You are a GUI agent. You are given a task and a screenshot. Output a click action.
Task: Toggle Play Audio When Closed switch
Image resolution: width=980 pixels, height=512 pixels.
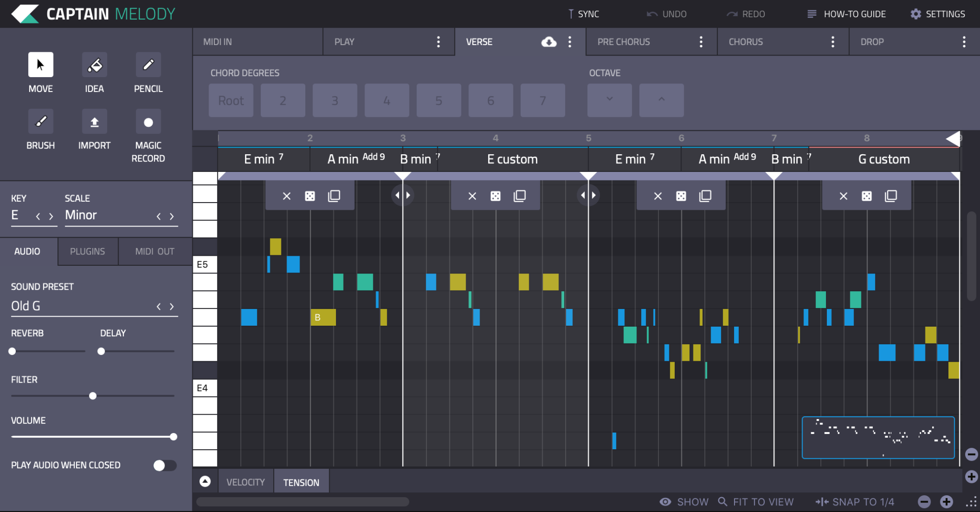[x=165, y=466]
